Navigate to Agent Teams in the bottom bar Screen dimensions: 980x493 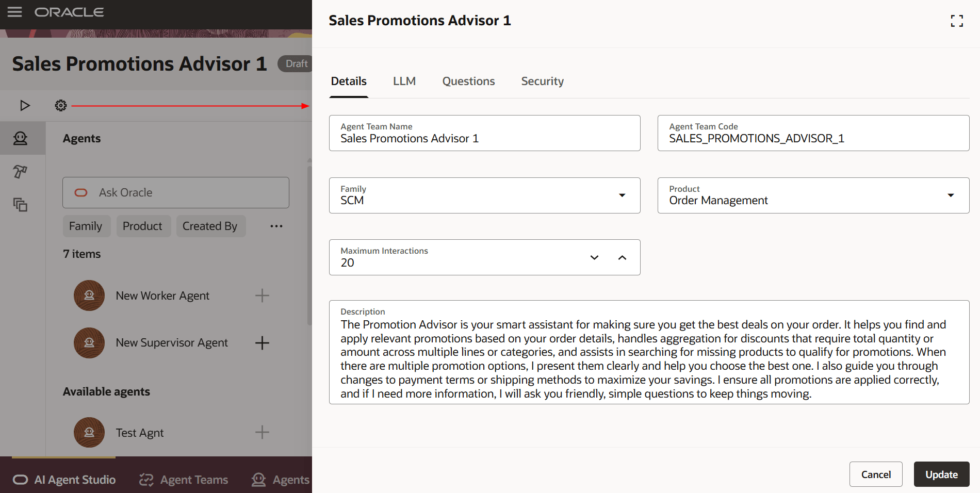tap(183, 480)
